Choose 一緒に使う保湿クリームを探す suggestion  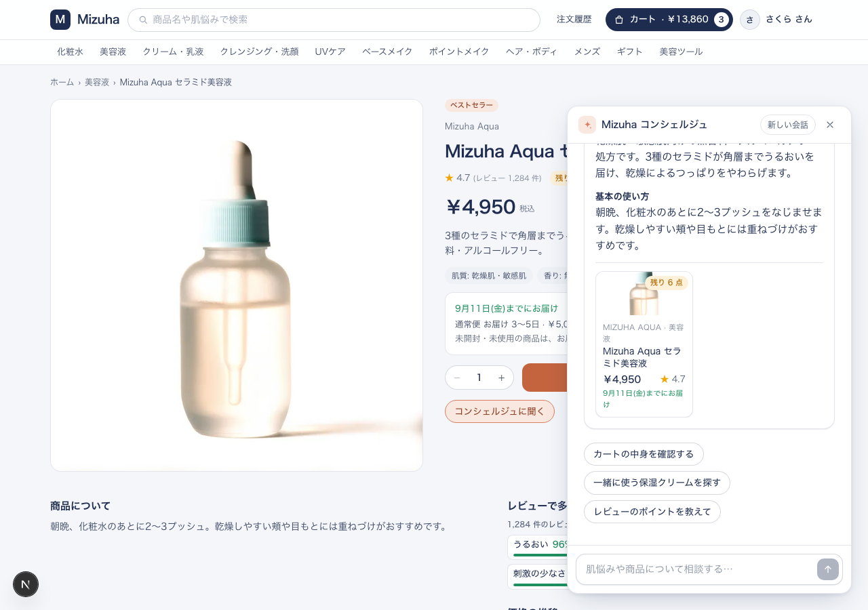coord(657,483)
